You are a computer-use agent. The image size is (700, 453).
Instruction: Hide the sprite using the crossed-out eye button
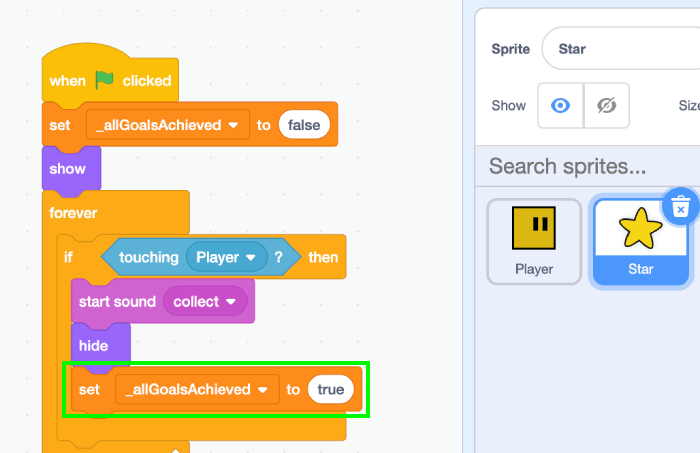[x=606, y=106]
